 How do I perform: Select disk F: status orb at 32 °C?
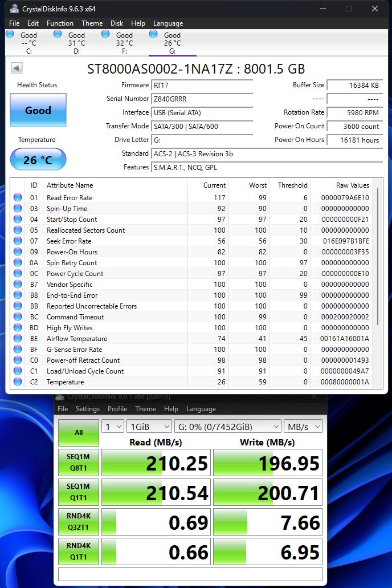(105, 34)
